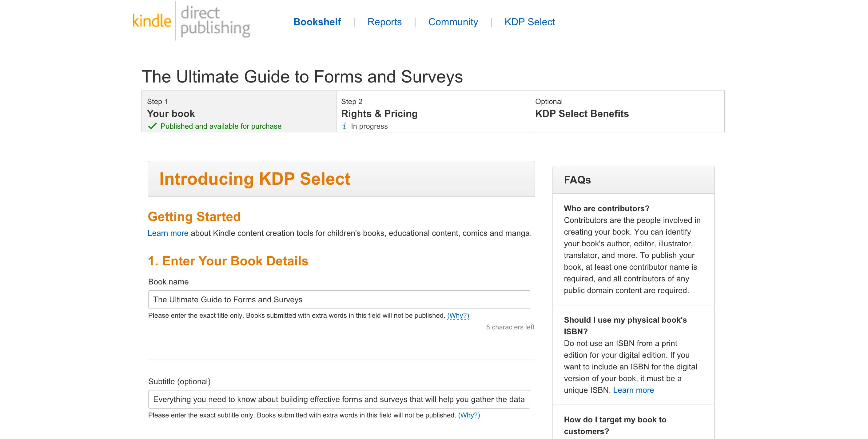Open the Learn more link about unique ISBN
The image size is (868, 439).
tap(633, 390)
